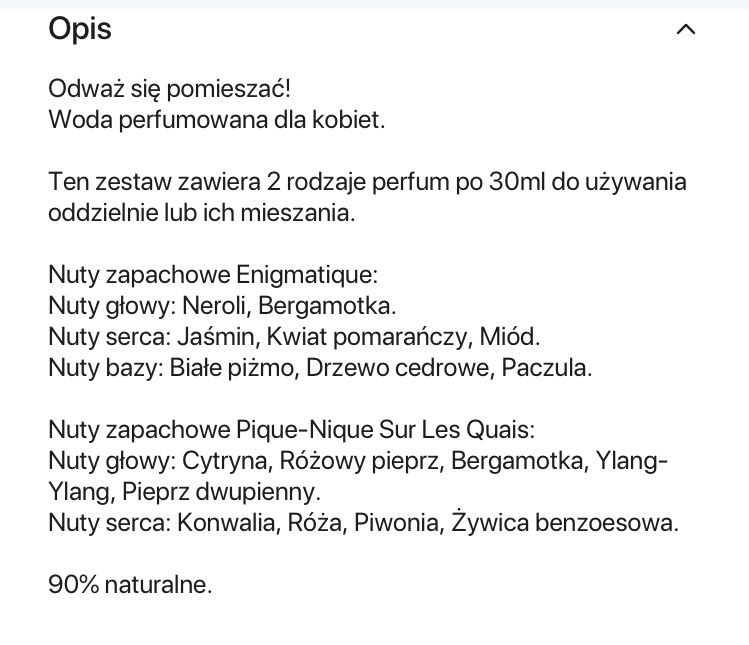The width and height of the screenshot is (749, 645).
Task: Click the line 'oddzielnie lub ich mieszania.'
Action: (x=201, y=215)
